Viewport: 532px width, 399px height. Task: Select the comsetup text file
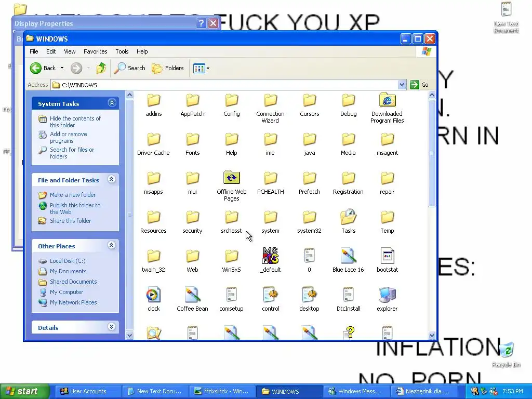231,300
